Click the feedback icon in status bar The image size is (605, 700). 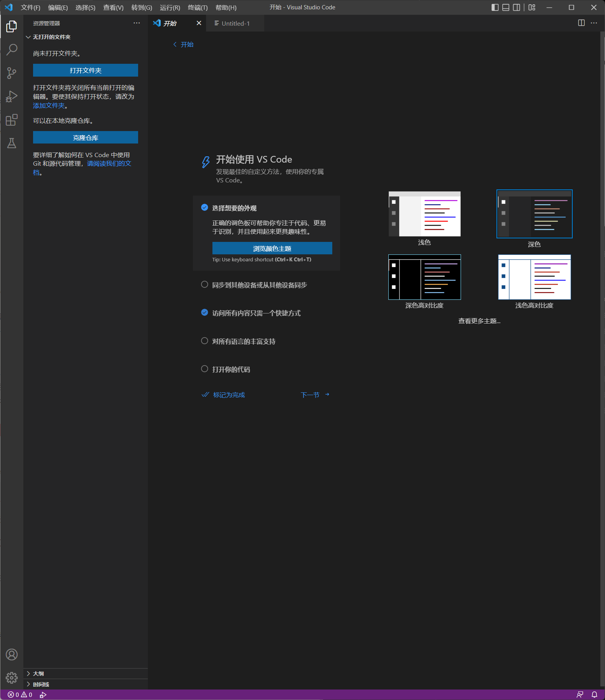pos(580,695)
